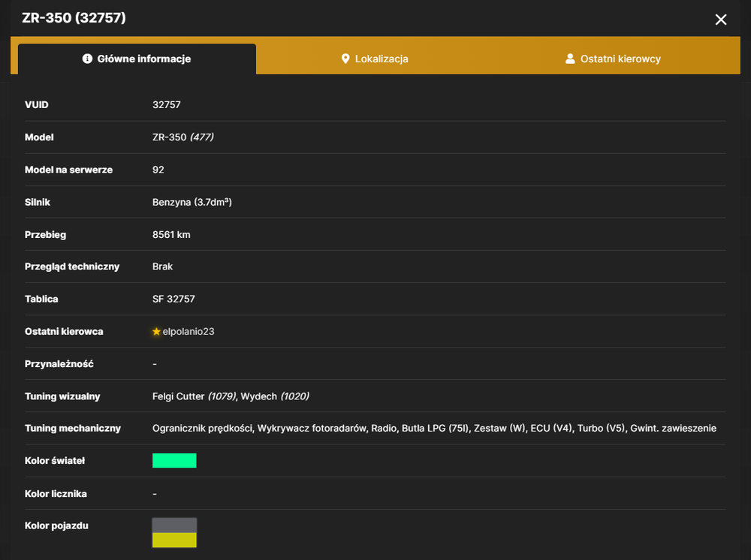
Task: Click the Ostatni kierowca row label
Action: point(64,331)
